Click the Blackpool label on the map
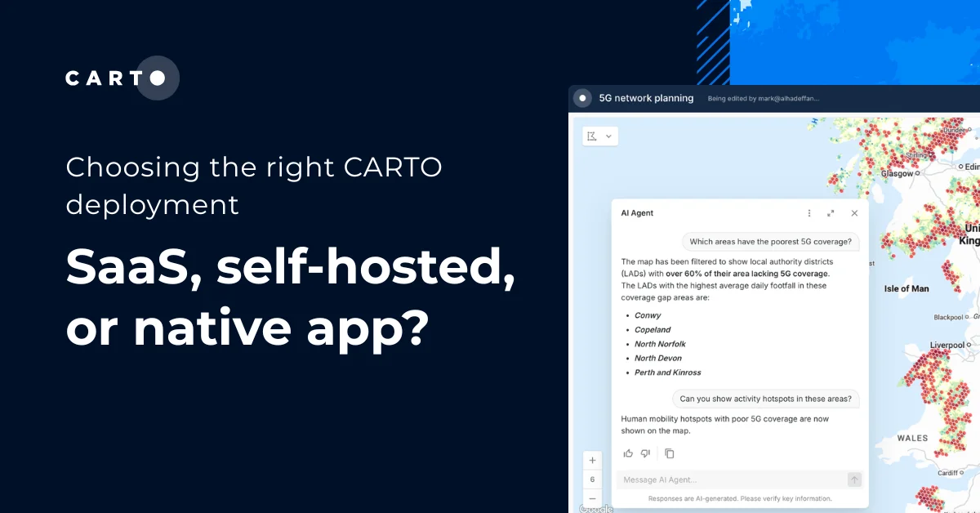Image resolution: width=980 pixels, height=513 pixels. point(948,317)
